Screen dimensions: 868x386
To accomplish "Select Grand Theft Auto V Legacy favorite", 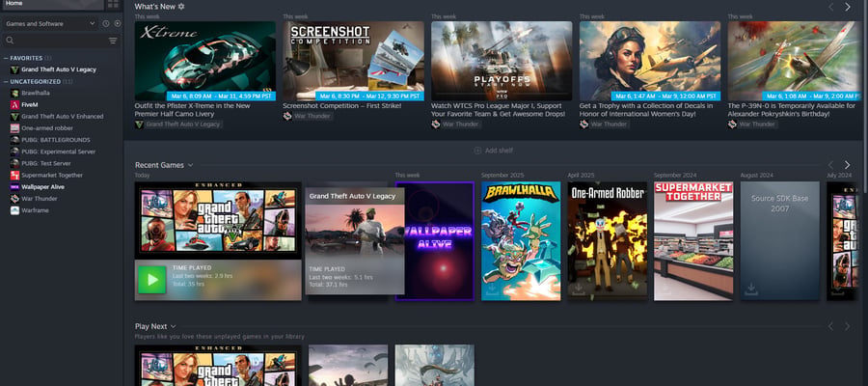I will 59,69.
